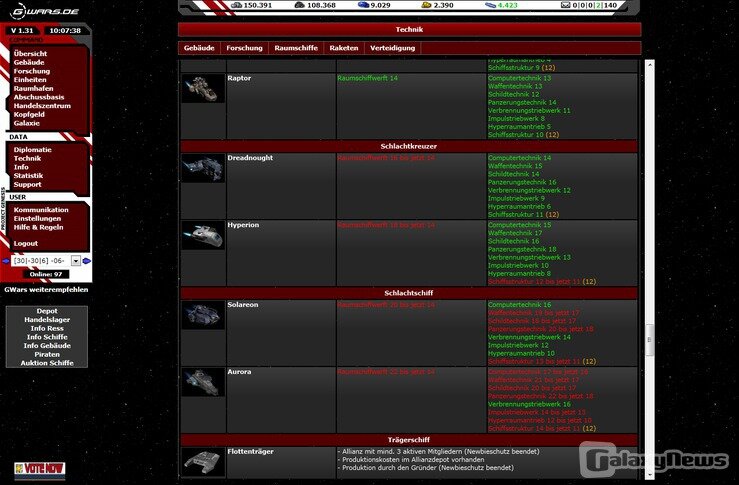The width and height of the screenshot is (739, 485).
Task: Open Piraten in the lower menu
Action: (47, 354)
